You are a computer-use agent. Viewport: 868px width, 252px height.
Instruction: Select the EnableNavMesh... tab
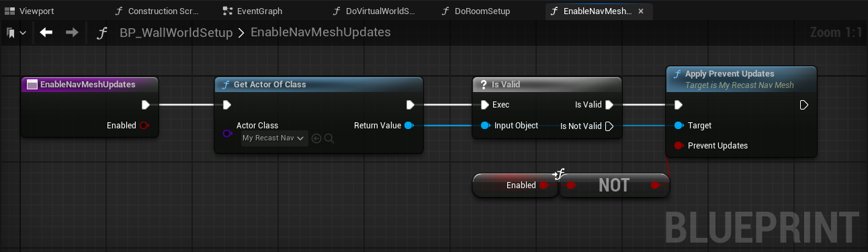coord(598,11)
